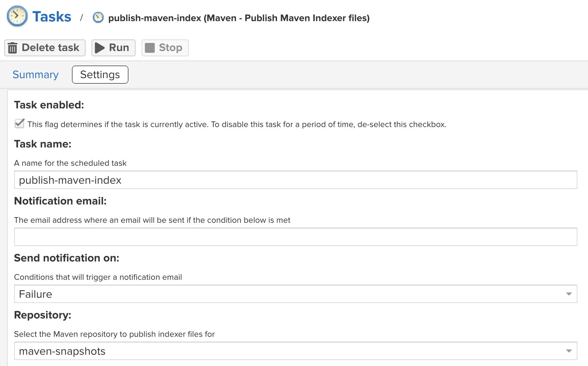Select the Failure combo box field
The width and height of the screenshot is (588, 366).
click(x=296, y=294)
